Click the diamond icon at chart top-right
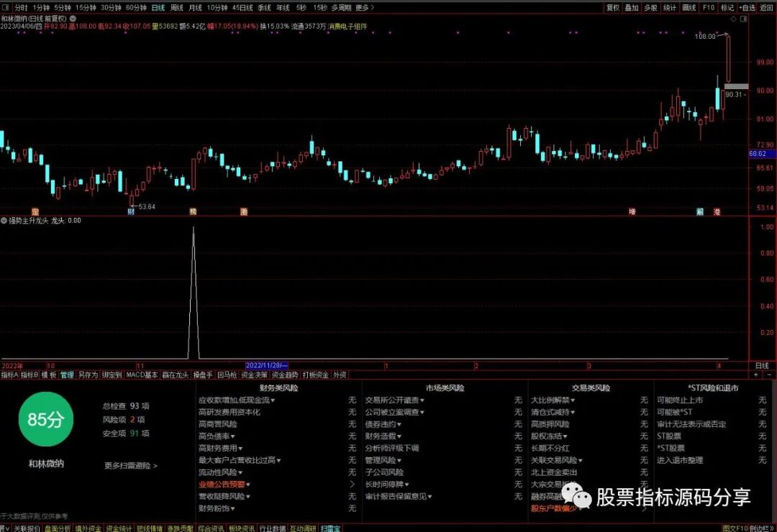Screen dimensions: 777x532 733,19
